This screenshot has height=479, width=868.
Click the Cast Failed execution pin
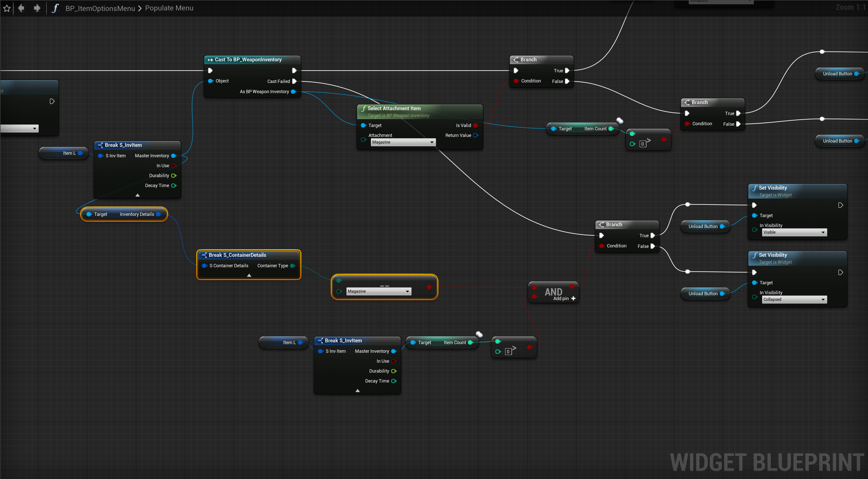pyautogui.click(x=294, y=81)
